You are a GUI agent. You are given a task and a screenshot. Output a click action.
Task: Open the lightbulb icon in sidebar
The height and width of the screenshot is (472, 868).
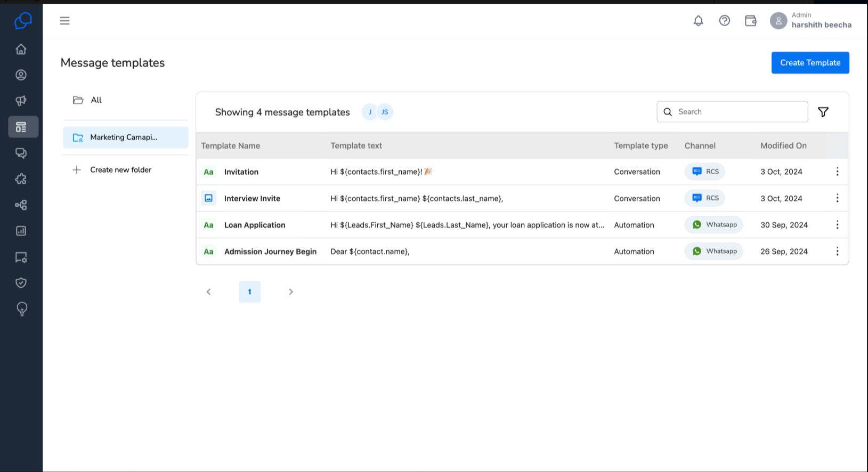click(21, 309)
